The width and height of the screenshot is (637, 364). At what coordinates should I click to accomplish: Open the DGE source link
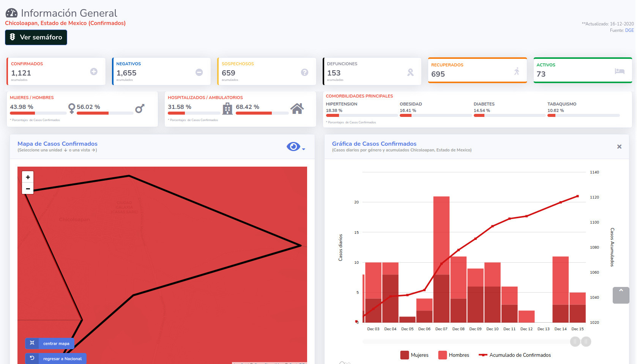[629, 30]
